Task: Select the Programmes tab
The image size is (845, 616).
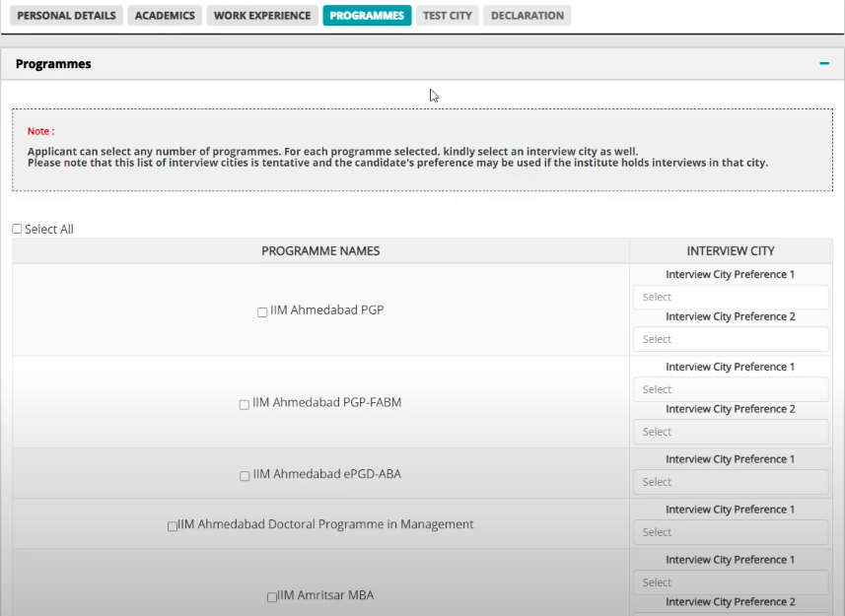Action: [x=367, y=16]
